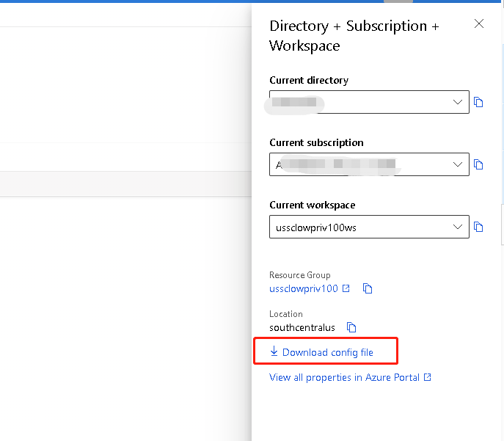Viewport: 504px width, 441px height.
Task: Copy the current subscription ID
Action: pyautogui.click(x=478, y=164)
